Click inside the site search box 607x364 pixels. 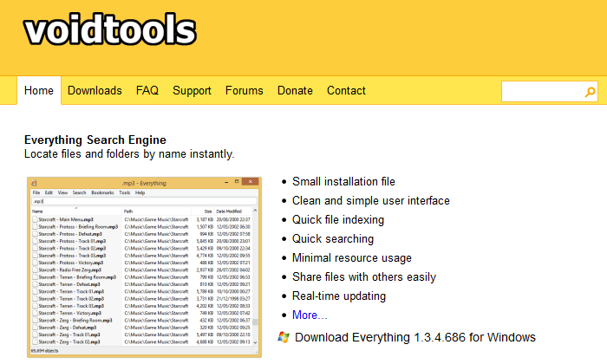tap(542, 92)
